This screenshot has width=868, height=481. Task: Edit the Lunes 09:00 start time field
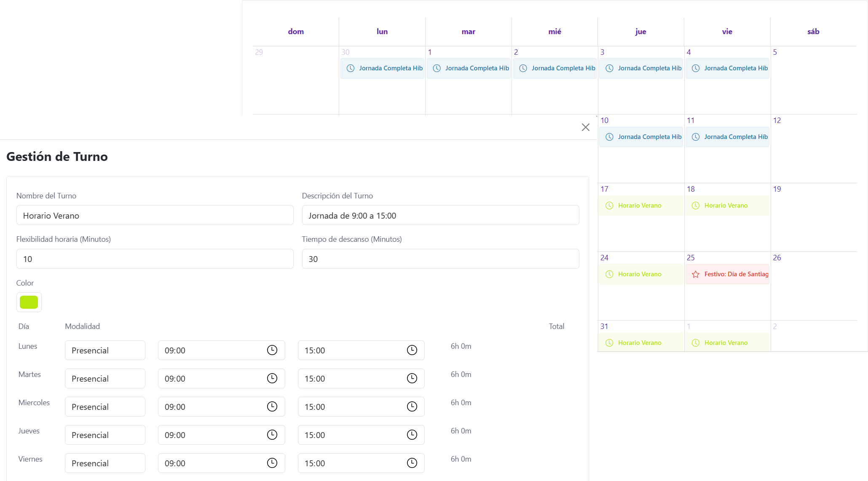coord(221,350)
